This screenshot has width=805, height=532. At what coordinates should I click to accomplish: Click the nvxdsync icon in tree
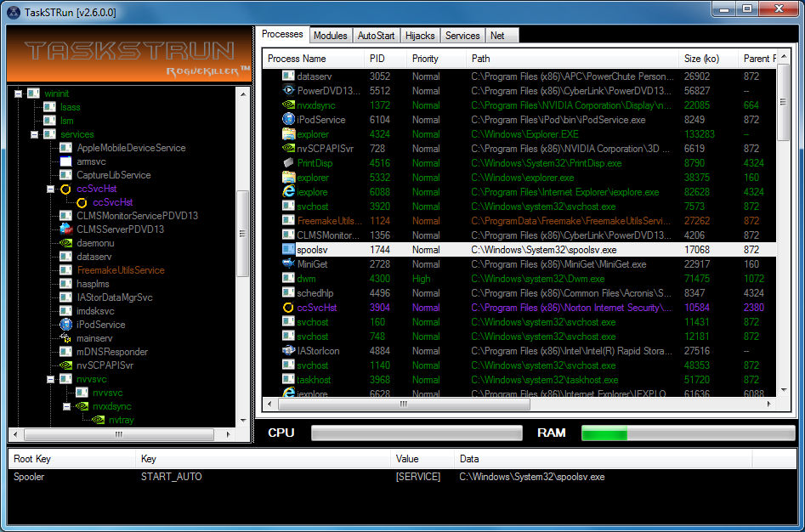82,405
